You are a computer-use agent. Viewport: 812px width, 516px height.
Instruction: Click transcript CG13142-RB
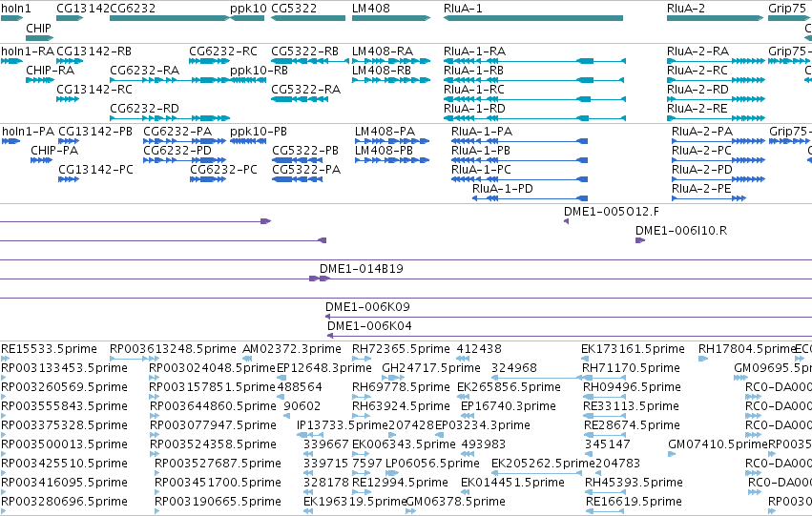click(x=94, y=52)
